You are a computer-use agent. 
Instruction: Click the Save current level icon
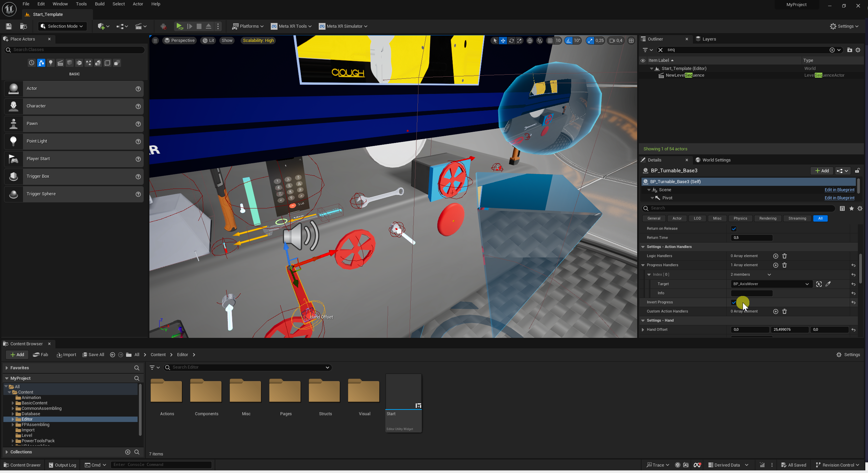click(x=9, y=26)
